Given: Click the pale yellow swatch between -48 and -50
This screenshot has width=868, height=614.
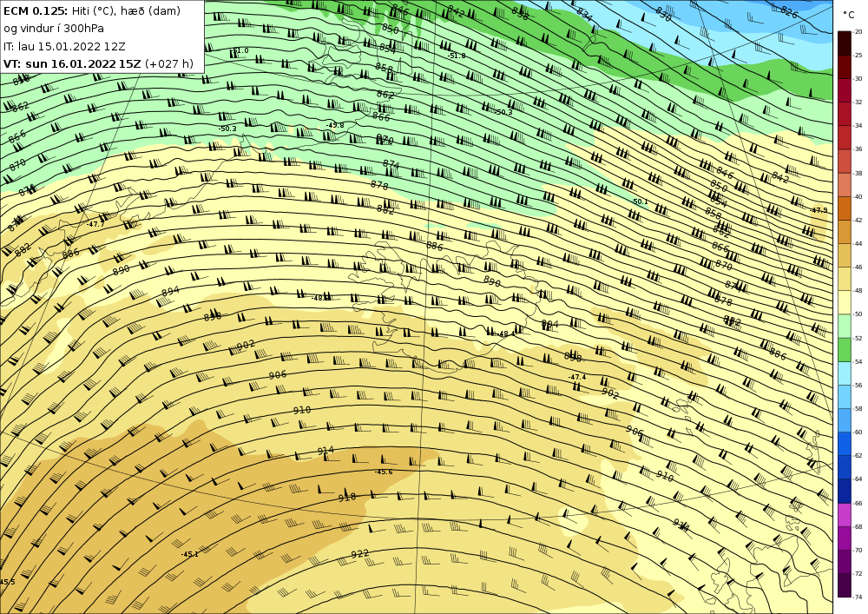Looking at the screenshot, I should (x=845, y=302).
